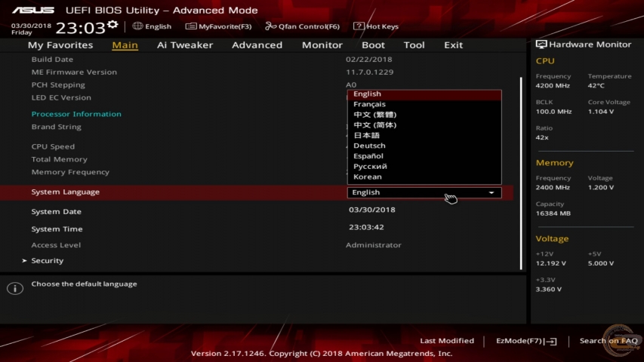
Task: Click Last Modified at the bottom
Action: (x=447, y=341)
